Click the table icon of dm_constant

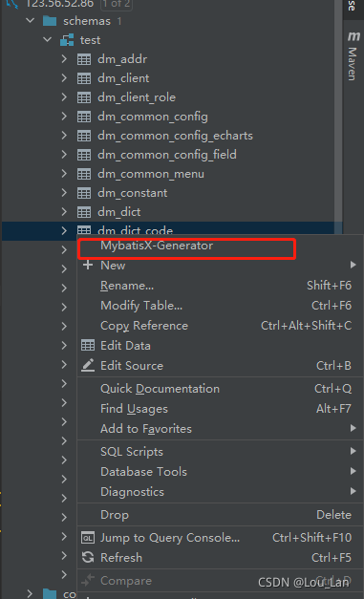point(84,193)
